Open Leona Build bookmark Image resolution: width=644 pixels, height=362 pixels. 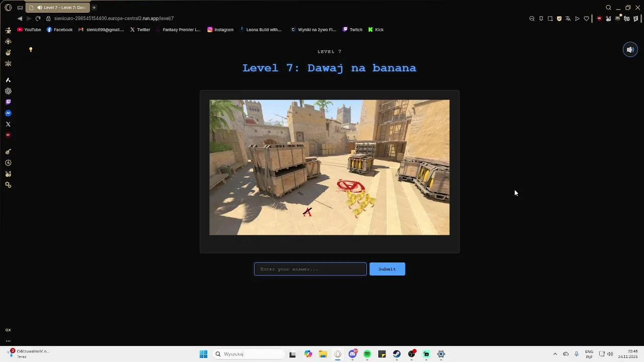tap(260, 30)
